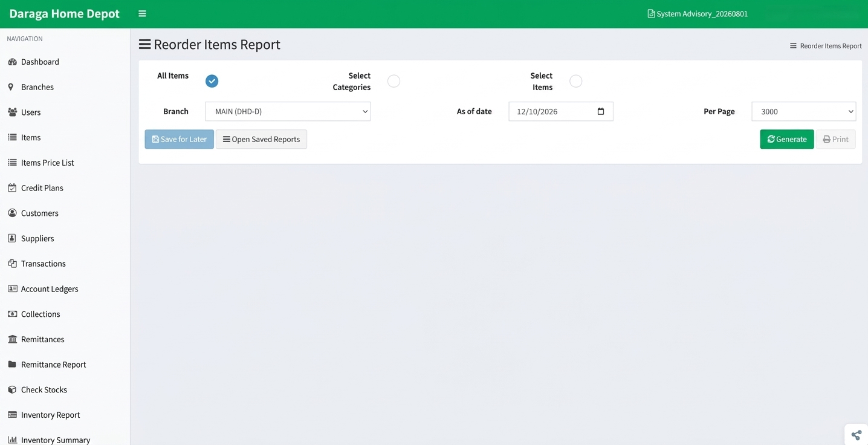Click the Daraga Home Depot brand title

pos(65,14)
